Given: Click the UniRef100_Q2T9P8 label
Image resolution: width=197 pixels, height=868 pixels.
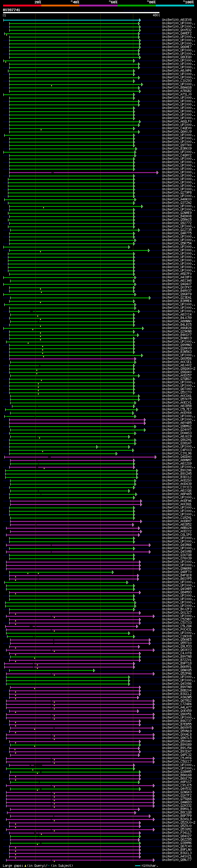Looking at the screenshot, I should pyautogui.click(x=177, y=193).
